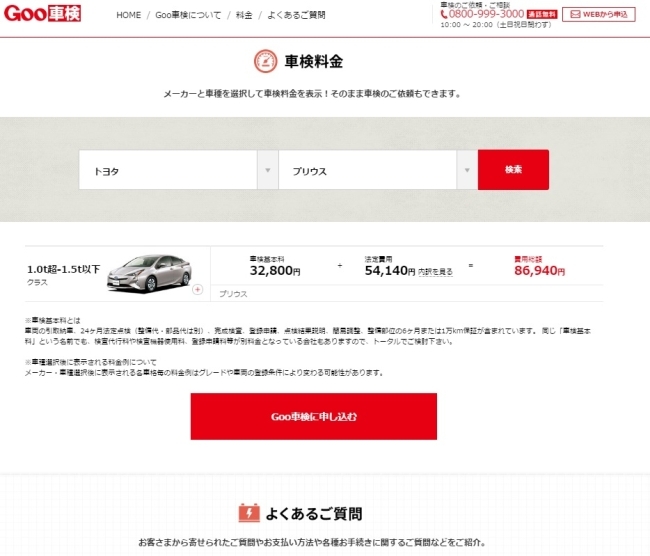Viewport: 650px width, 556px height.
Task: Click the silver Prius car thumbnail
Action: [149, 273]
